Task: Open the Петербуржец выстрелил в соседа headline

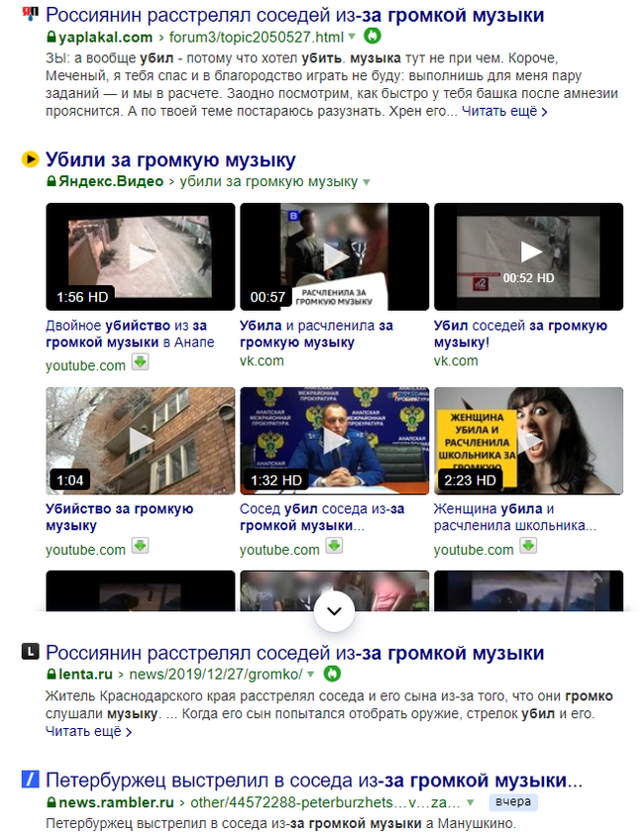Action: [x=314, y=780]
